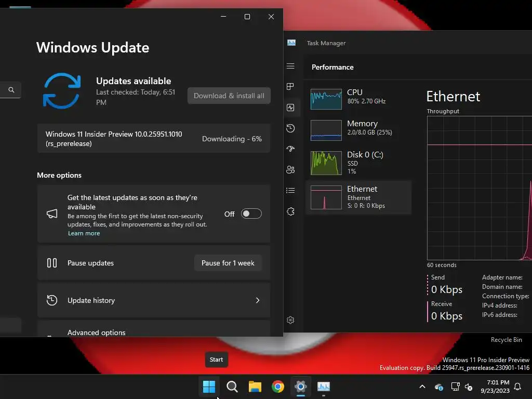The width and height of the screenshot is (532, 399).
Task: Expand Update history chevron arrow
Action: coord(258,300)
